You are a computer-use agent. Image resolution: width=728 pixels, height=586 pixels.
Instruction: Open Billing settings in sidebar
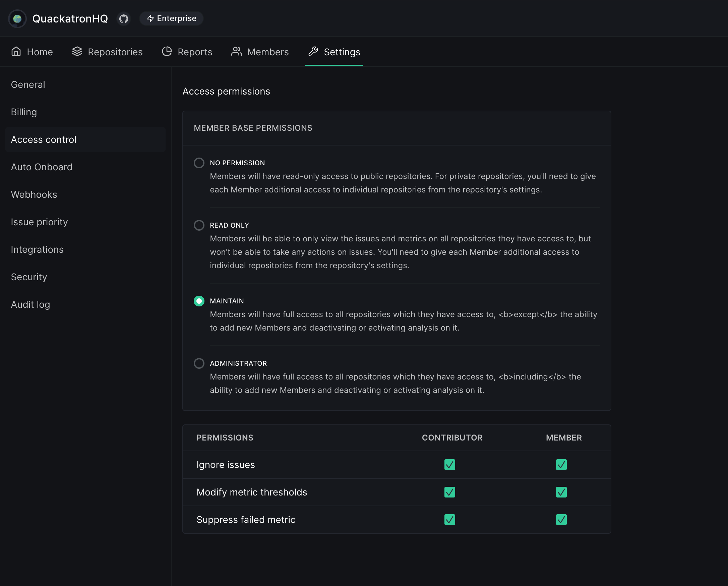24,112
